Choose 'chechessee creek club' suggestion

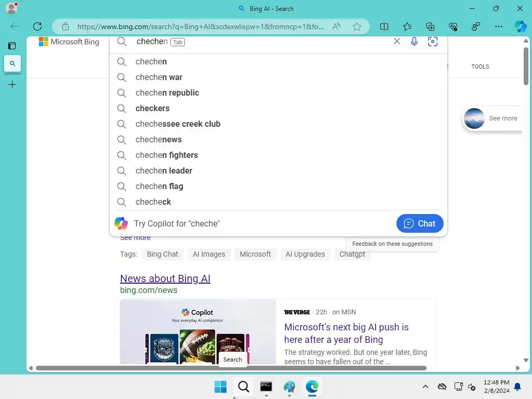[278, 124]
